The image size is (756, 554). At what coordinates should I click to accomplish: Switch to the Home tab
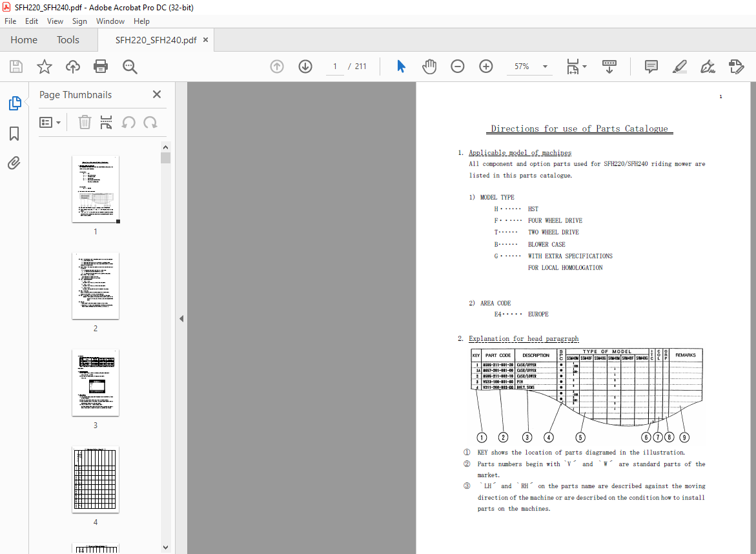pos(24,40)
